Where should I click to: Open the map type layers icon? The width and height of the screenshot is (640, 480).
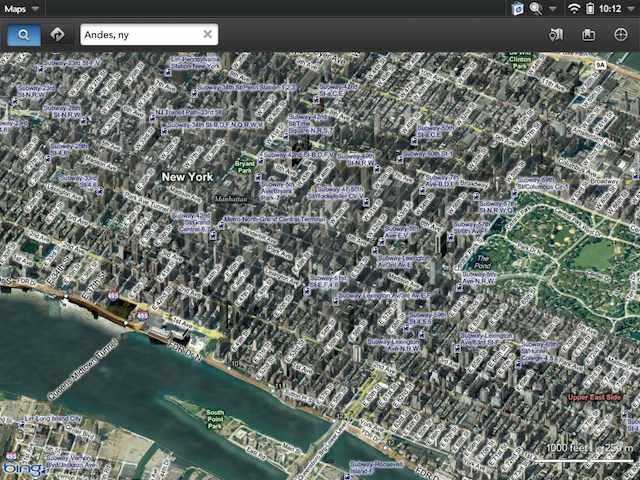[x=588, y=35]
